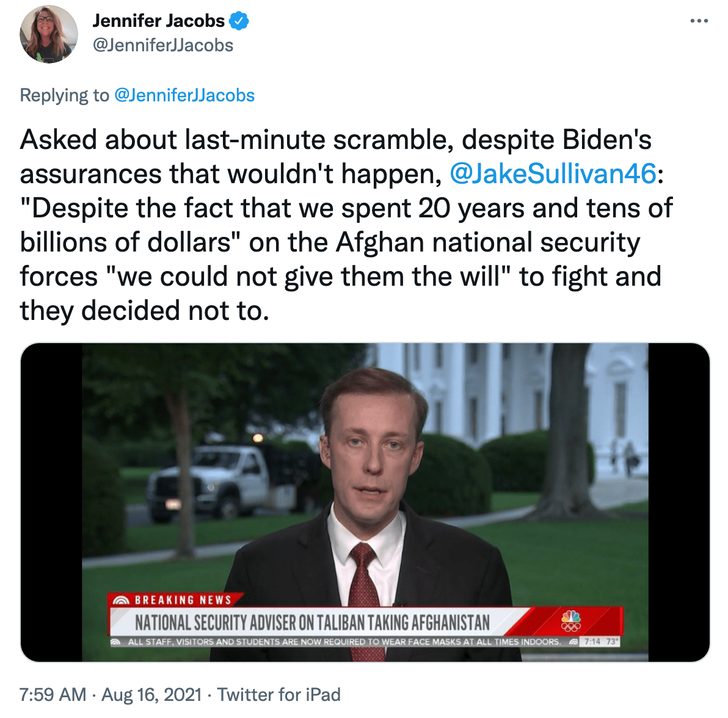Open the Jennifer Jacobs display name
728x718 pixels.
tap(158, 21)
